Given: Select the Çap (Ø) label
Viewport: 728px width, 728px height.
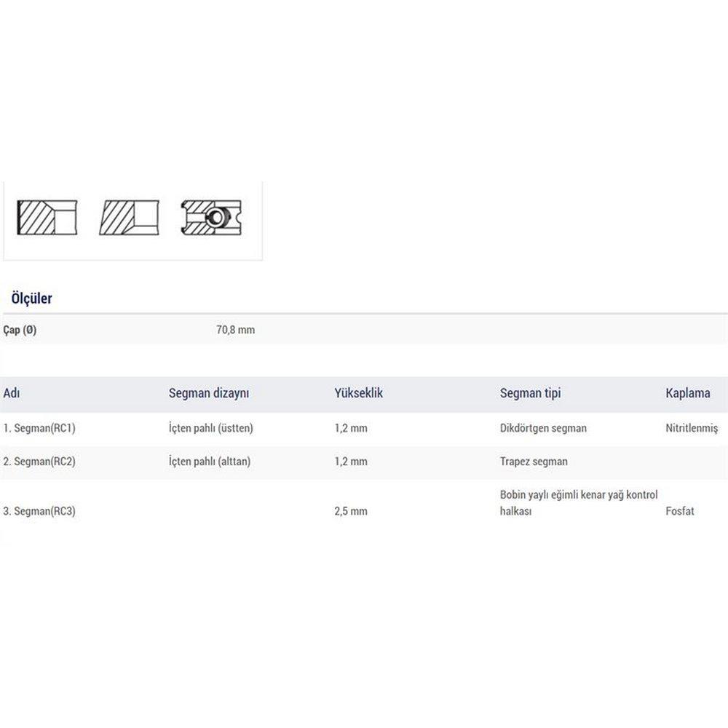Looking at the screenshot, I should (20, 330).
